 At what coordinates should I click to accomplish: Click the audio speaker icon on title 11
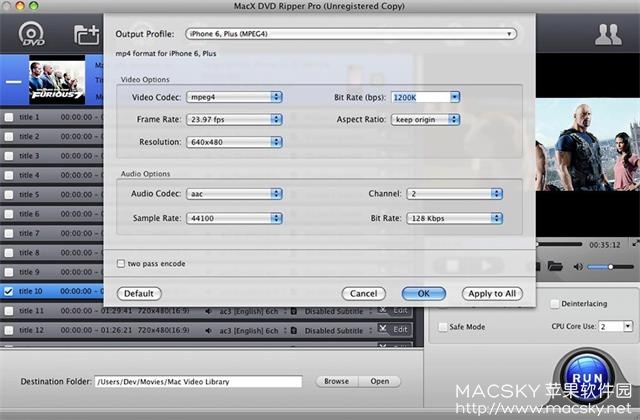click(209, 311)
